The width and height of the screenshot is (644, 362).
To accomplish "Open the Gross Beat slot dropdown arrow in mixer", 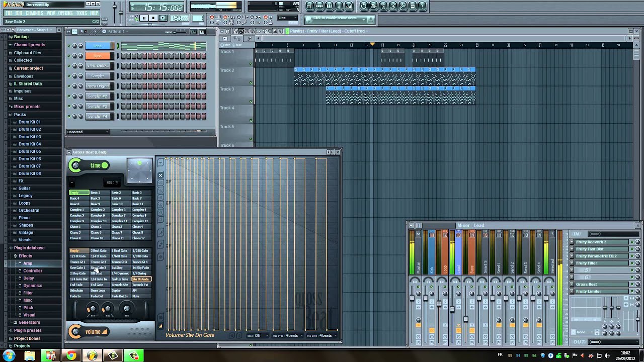I will (x=572, y=285).
